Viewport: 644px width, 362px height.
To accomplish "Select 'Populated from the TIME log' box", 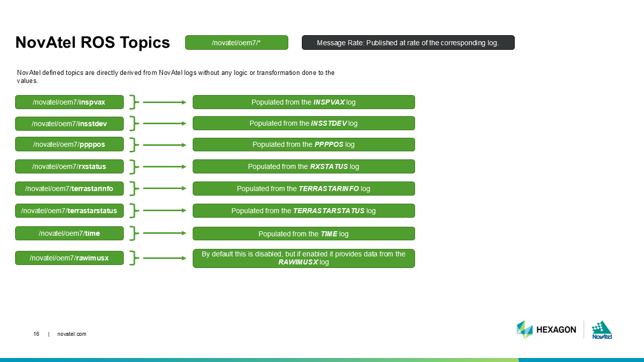I will click(x=303, y=234).
